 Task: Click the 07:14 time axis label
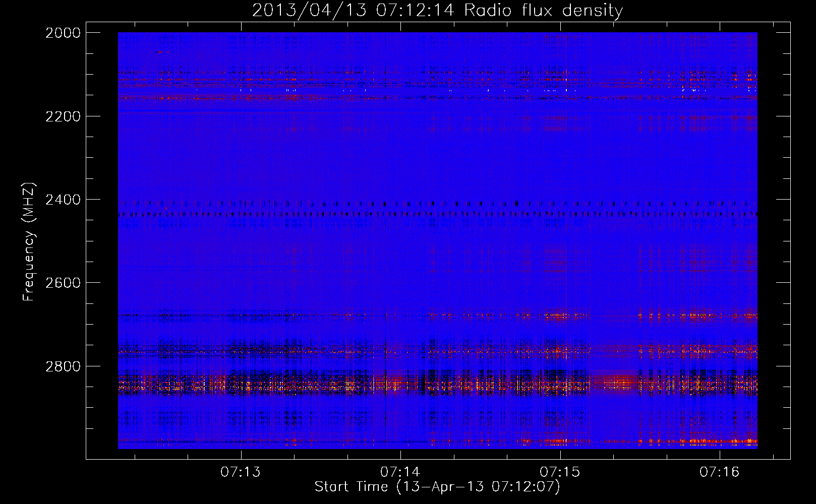click(400, 472)
